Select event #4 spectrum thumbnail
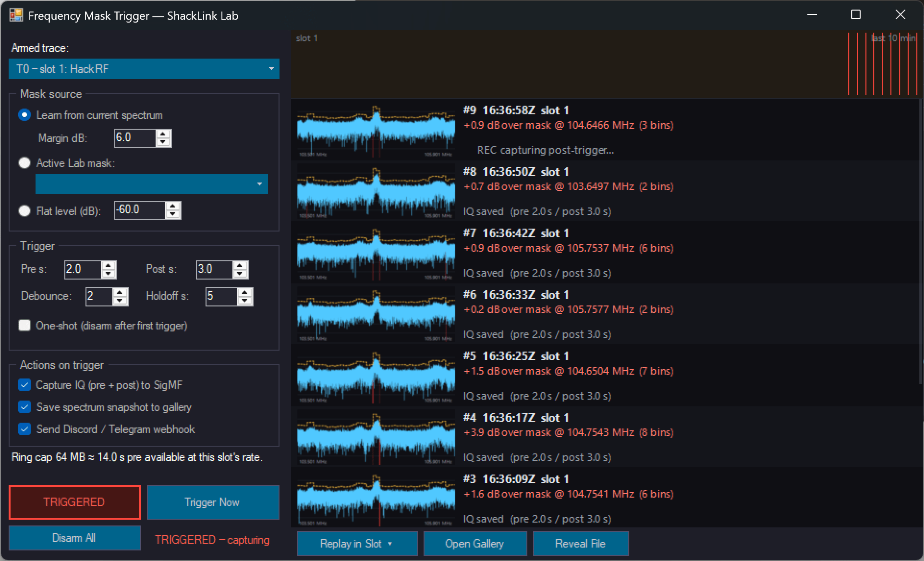Viewport: 924px width, 561px height. pyautogui.click(x=376, y=439)
